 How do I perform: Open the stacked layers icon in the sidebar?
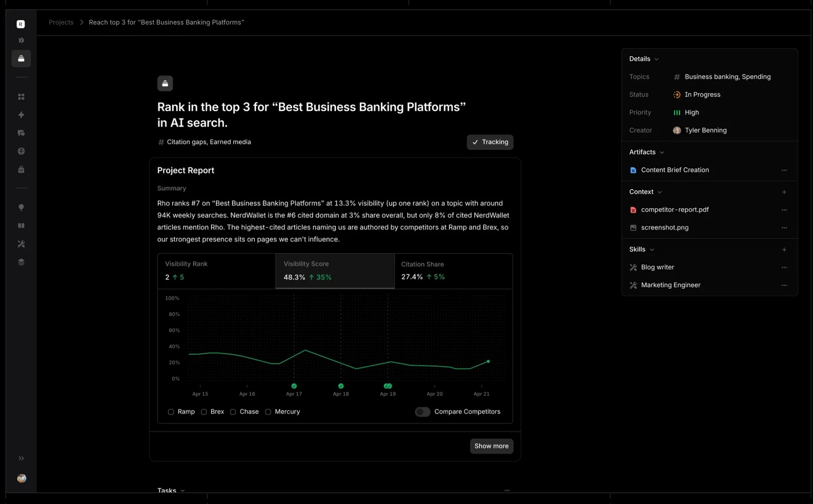(x=21, y=262)
